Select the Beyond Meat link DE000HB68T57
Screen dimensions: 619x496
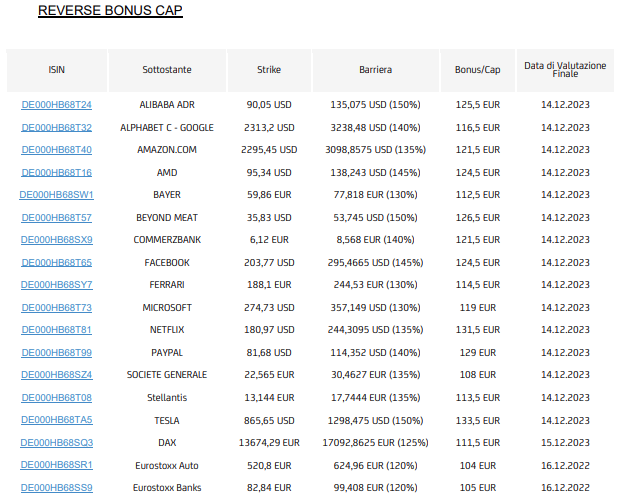tap(56, 218)
